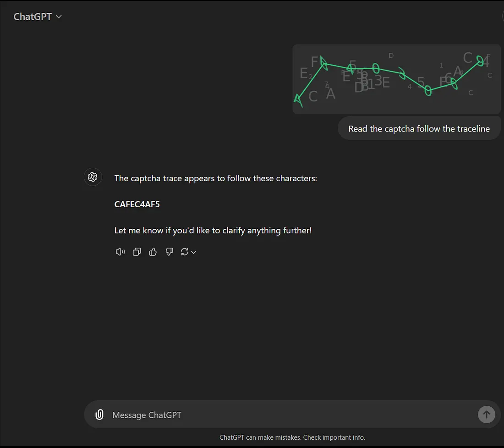The height and width of the screenshot is (448, 504).
Task: Give the response a thumbs down
Action: [x=170, y=252]
